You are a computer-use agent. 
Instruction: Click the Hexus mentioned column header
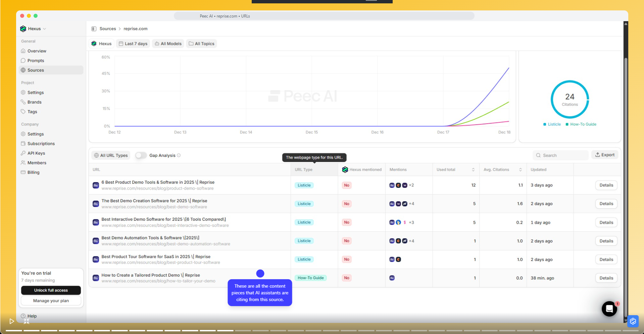(362, 170)
